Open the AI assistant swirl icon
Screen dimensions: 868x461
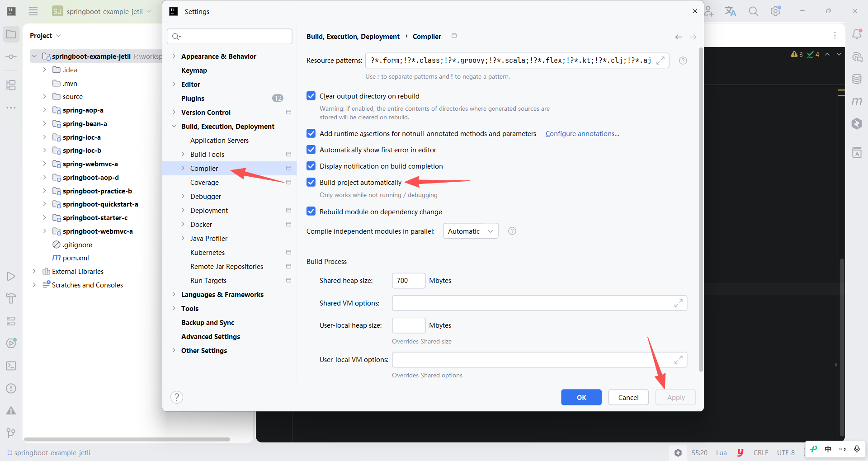coord(857,57)
